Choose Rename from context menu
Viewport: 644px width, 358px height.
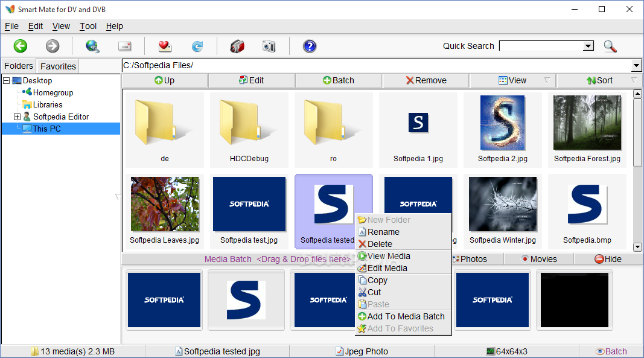coord(403,232)
